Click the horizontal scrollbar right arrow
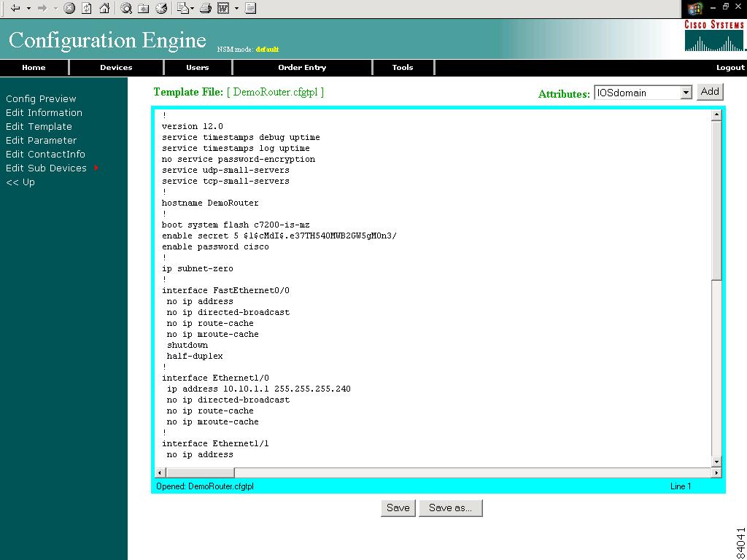Screen dimensions: 747x560 click(716, 472)
